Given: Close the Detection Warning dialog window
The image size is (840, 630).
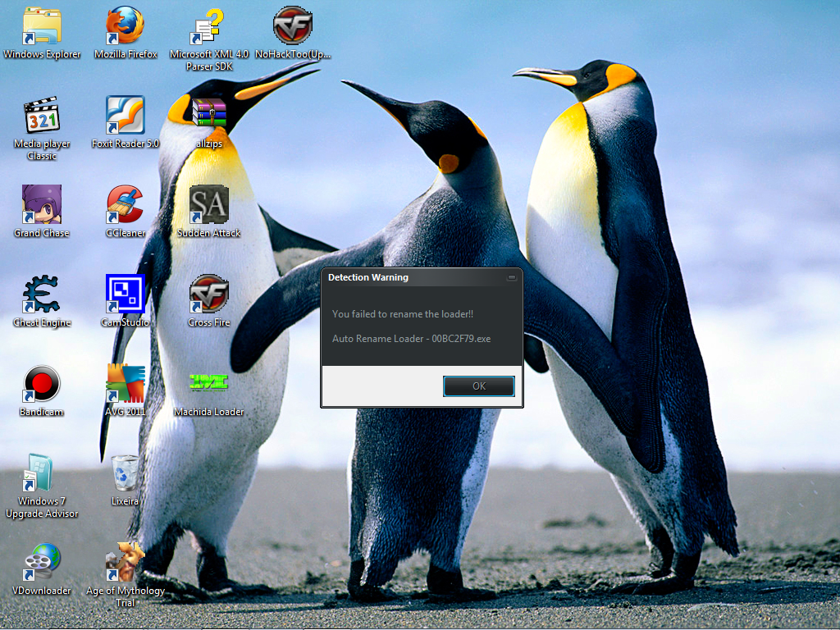Looking at the screenshot, I should [512, 277].
